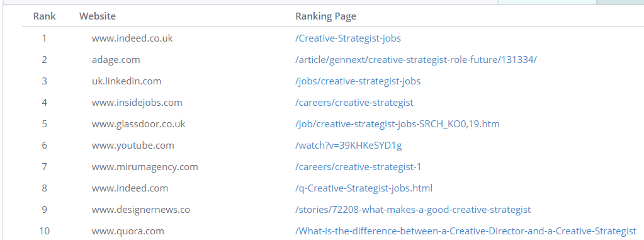Open the /q-Creative-Strategist-jobs.html link
Viewport: 644px width, 240px height.
pyautogui.click(x=364, y=188)
